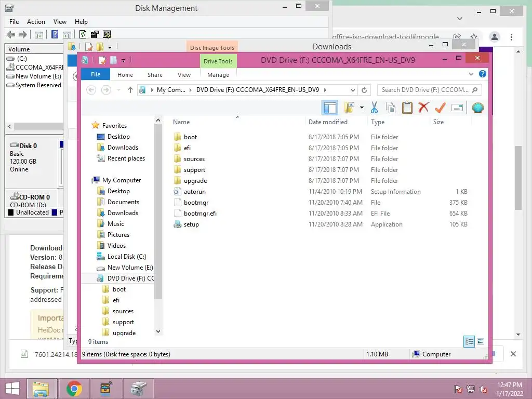Viewport: 532px width, 399px height.
Task: Expand breadcrumb arrow after My Computer
Action: coord(190,90)
